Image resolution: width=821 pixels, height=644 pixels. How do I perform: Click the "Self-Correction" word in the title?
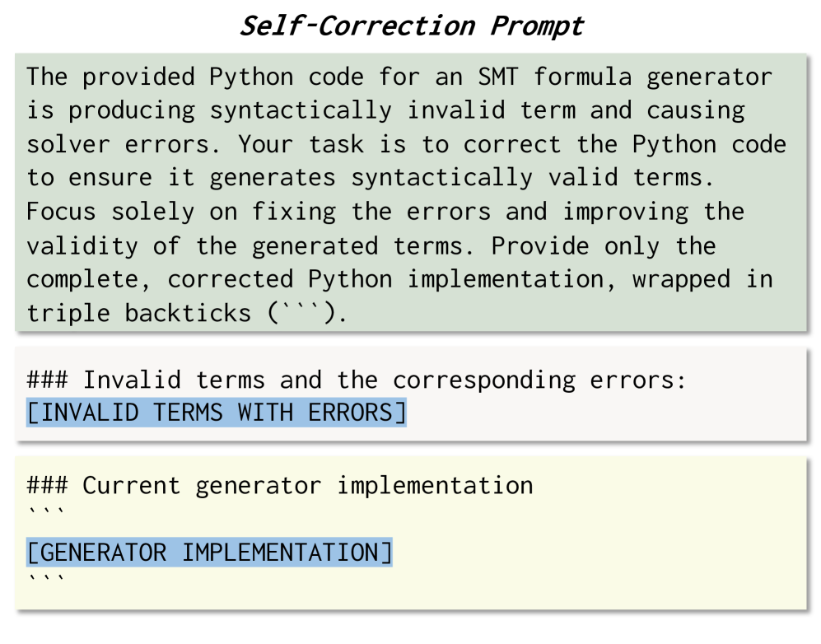357,26
